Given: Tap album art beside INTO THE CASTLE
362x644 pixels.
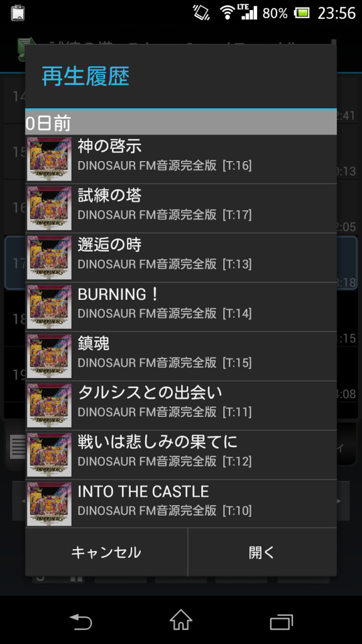Looking at the screenshot, I should [x=49, y=504].
